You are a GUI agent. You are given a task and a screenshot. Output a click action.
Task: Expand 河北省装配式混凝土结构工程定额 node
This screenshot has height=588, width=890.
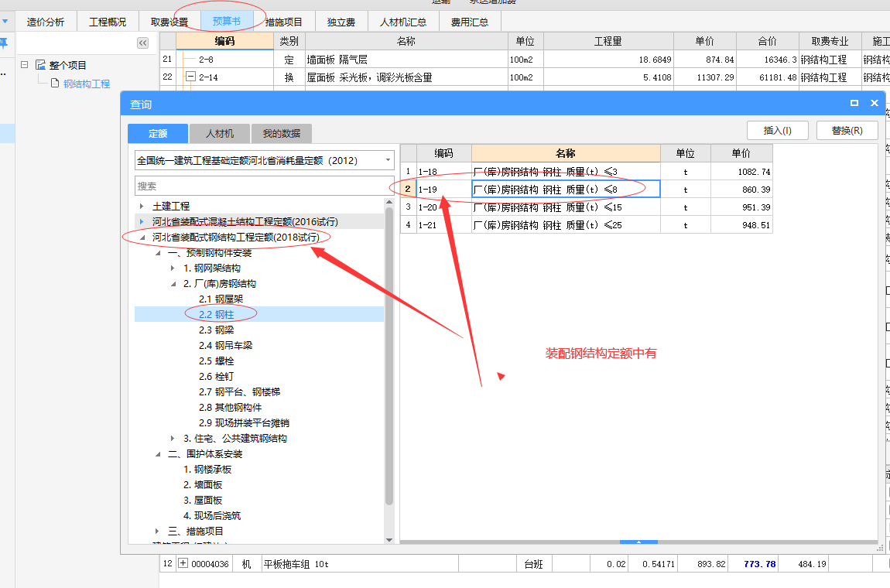pos(142,221)
